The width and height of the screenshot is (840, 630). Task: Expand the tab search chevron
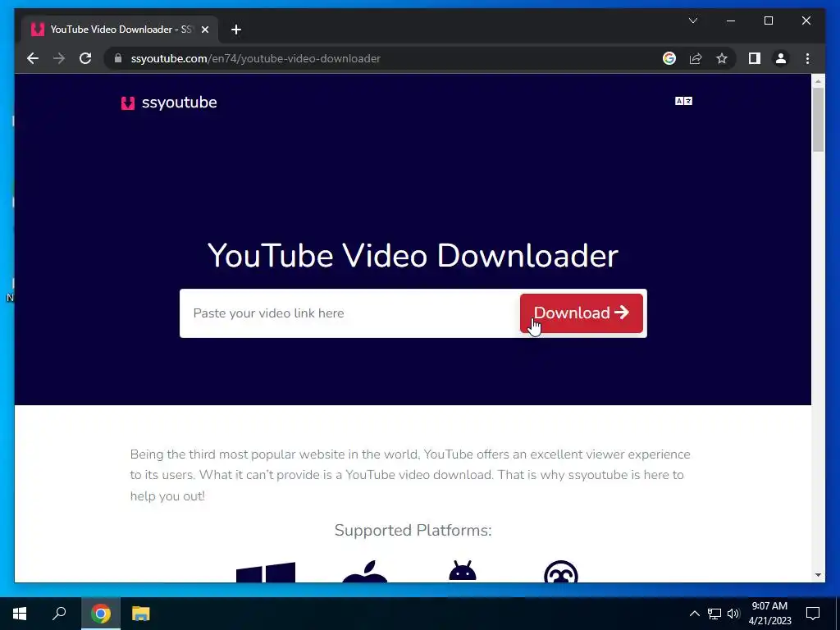(692, 21)
